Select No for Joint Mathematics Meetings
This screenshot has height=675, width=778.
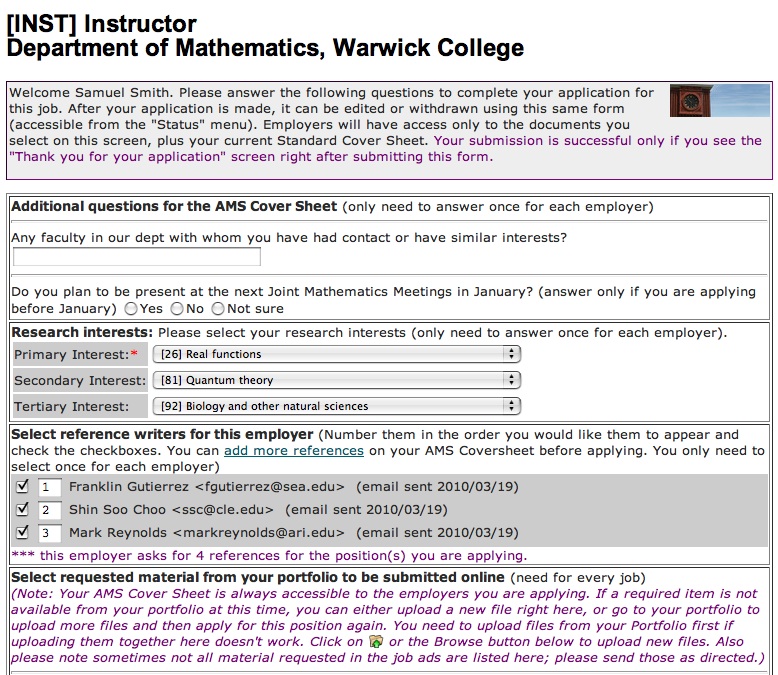click(x=177, y=309)
